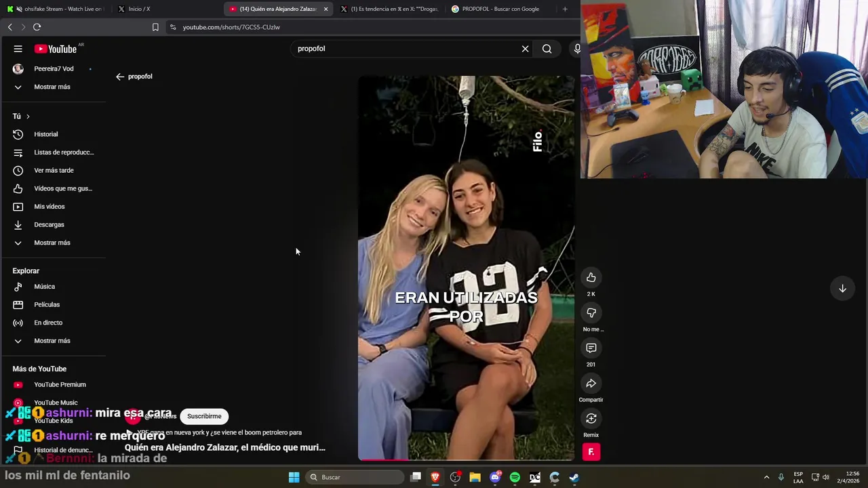
Task: Open the YouTube hamburger guide menu
Action: 18,49
